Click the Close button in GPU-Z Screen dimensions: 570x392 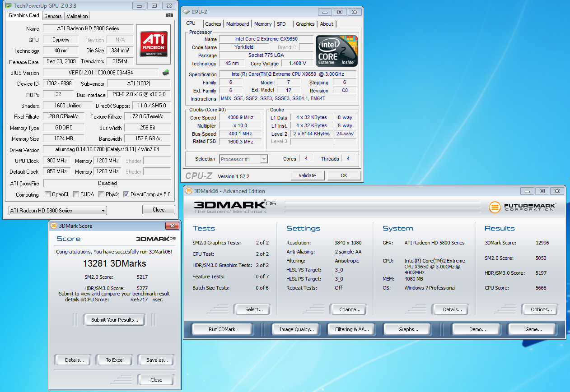click(x=159, y=209)
